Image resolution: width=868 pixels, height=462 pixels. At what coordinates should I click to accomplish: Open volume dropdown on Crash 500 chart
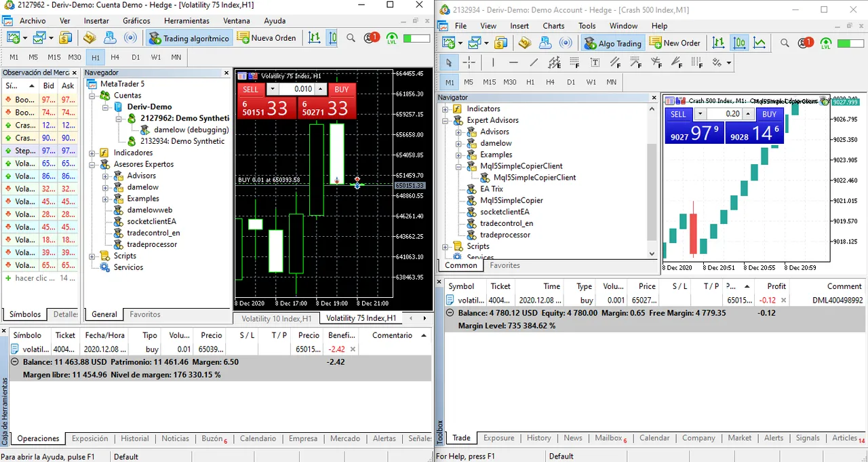tap(701, 114)
